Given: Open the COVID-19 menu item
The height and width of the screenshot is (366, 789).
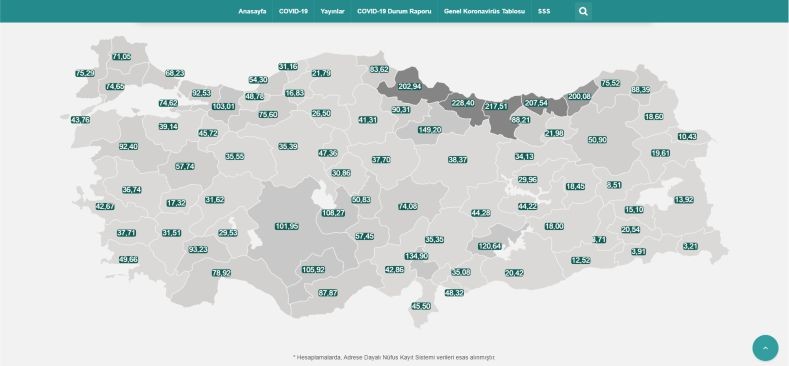Looking at the screenshot, I should click(x=293, y=11).
